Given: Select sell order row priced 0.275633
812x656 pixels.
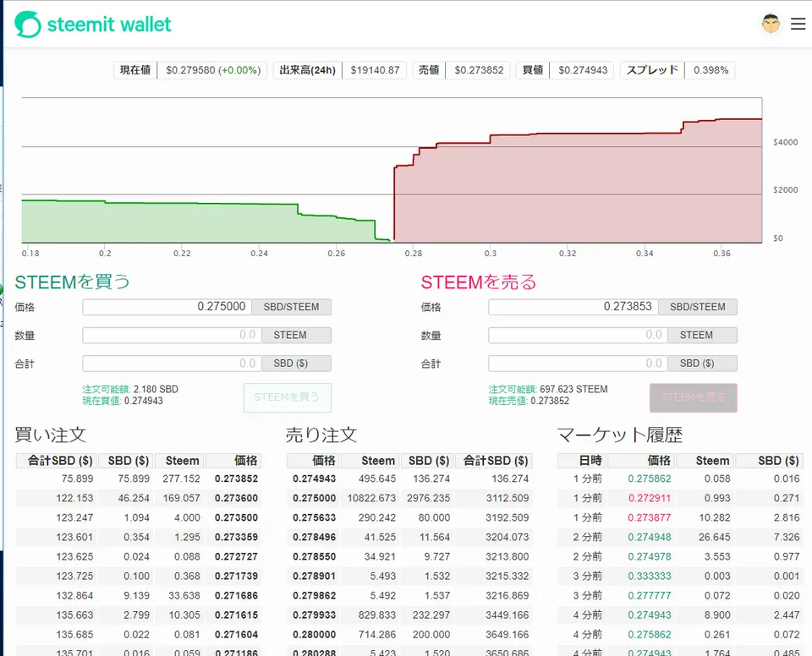Looking at the screenshot, I should pos(409,517).
